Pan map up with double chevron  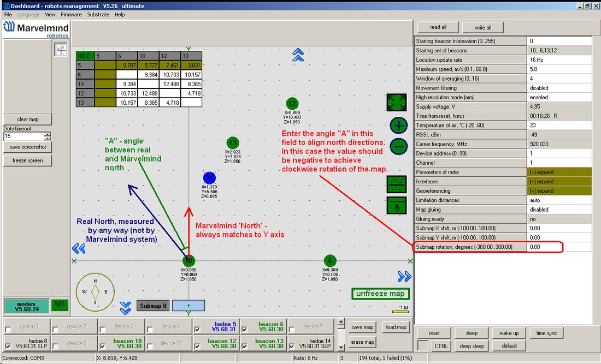point(298,55)
